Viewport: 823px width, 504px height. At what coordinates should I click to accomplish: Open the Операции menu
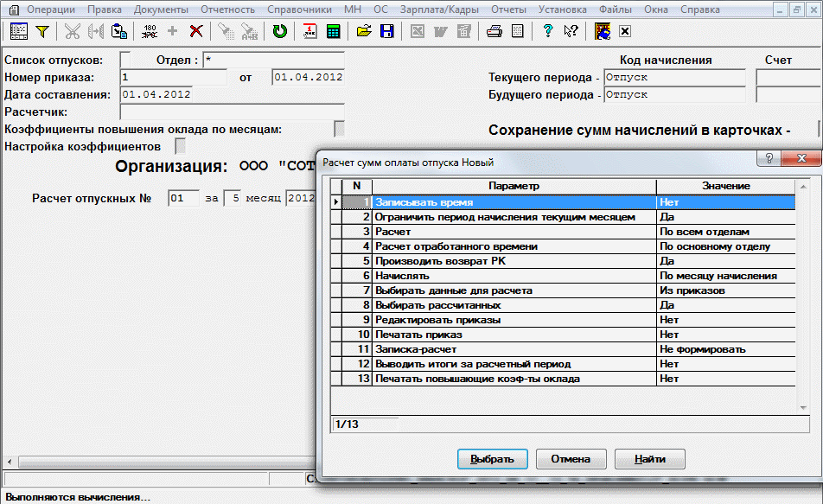(51, 10)
